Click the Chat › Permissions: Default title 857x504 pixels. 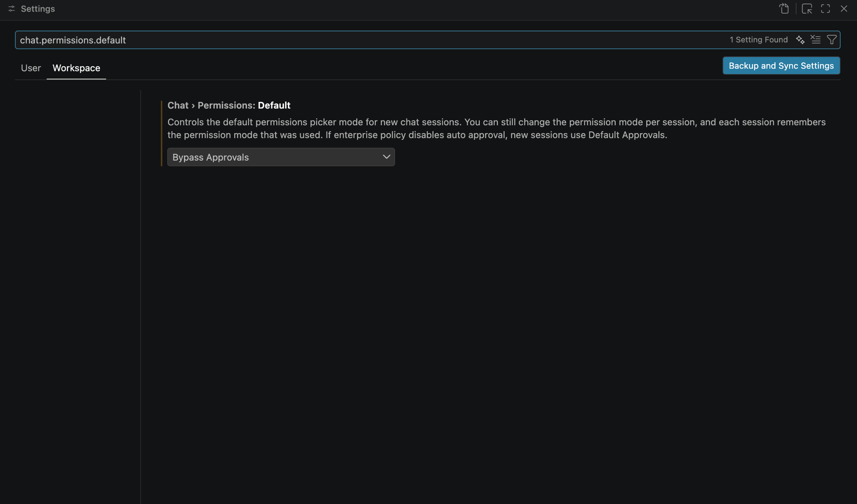pyautogui.click(x=229, y=105)
